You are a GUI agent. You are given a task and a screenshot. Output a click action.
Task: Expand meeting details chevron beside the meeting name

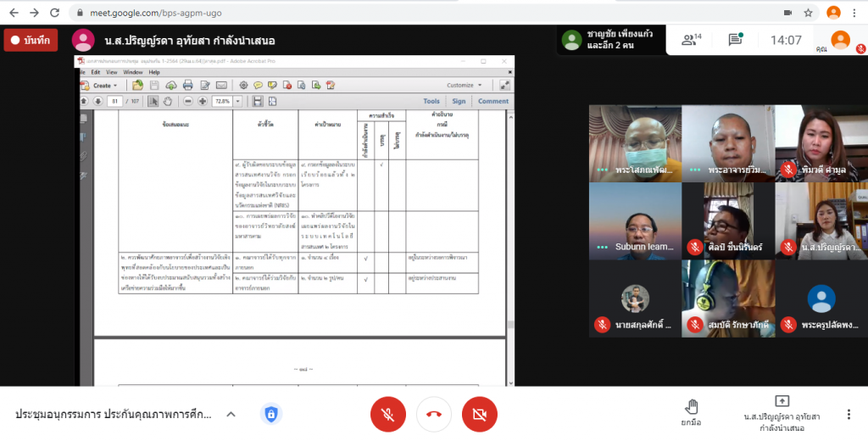coord(230,415)
